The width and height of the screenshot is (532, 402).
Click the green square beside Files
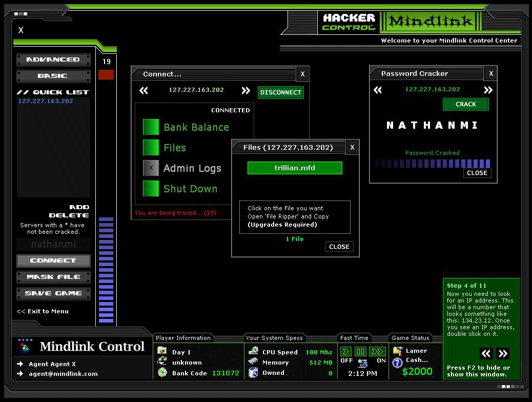tap(151, 148)
